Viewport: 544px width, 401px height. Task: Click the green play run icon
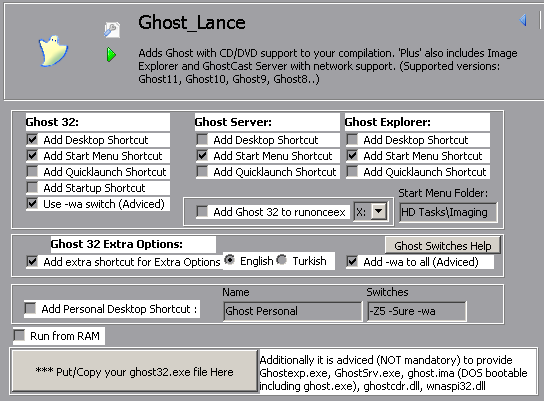click(111, 55)
